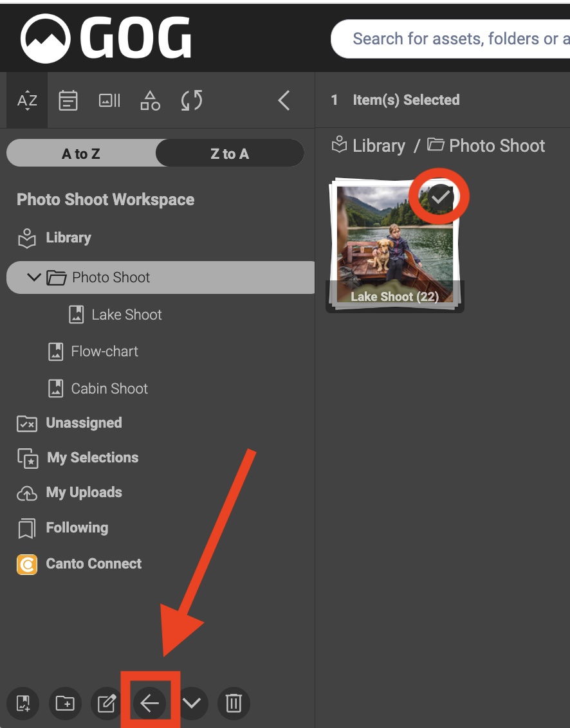Open the image scheme sort tab
570x728 pixels.
tap(109, 100)
